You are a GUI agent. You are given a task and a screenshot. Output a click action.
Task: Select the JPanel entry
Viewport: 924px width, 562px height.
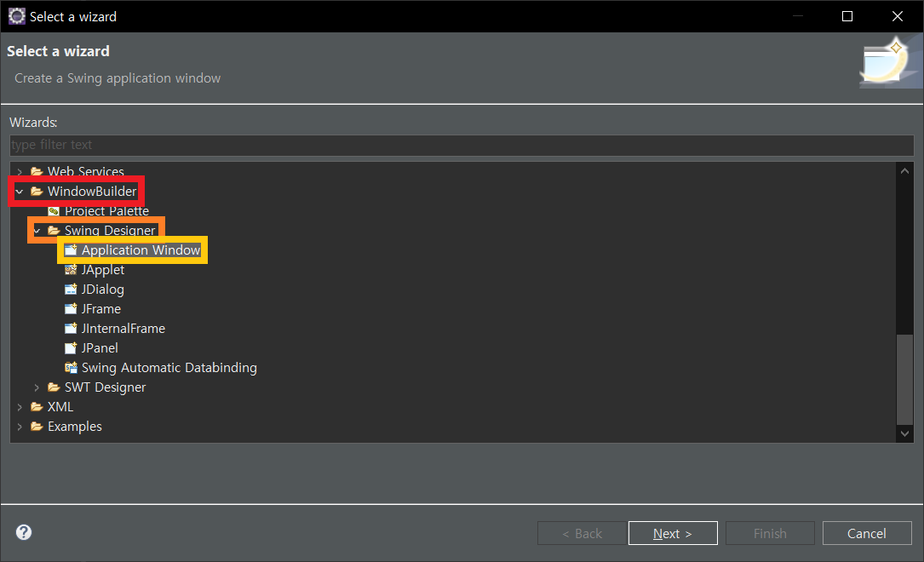click(x=100, y=348)
